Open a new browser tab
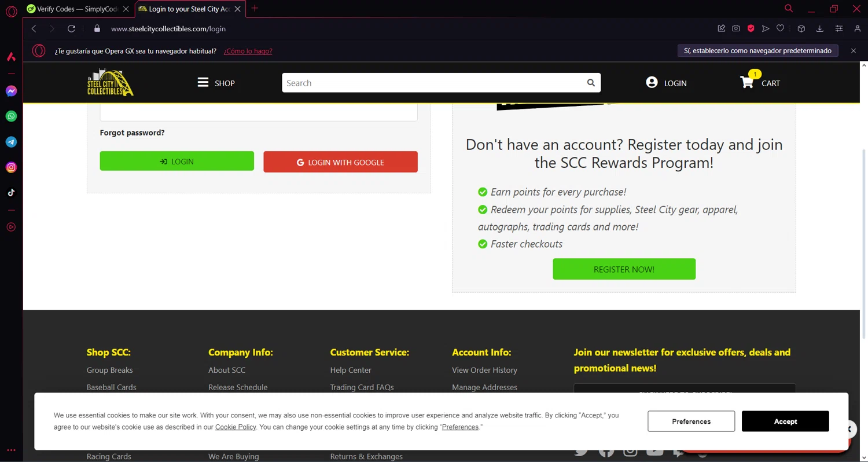868x462 pixels. (x=255, y=8)
